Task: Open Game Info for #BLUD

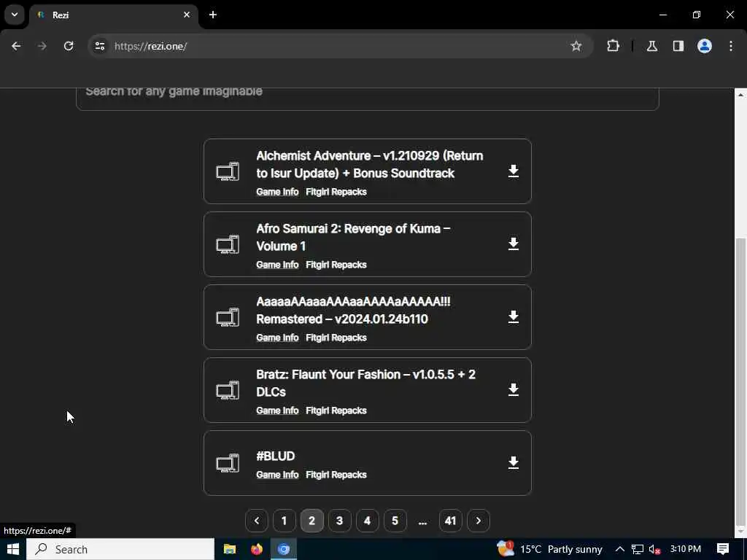Action: click(277, 475)
